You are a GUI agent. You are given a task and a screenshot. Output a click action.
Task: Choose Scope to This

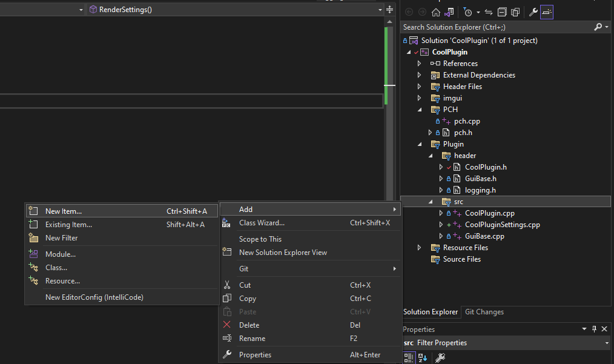[x=310, y=239]
